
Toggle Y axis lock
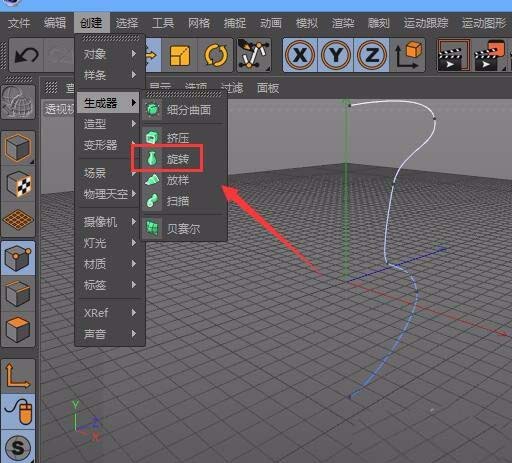click(336, 55)
